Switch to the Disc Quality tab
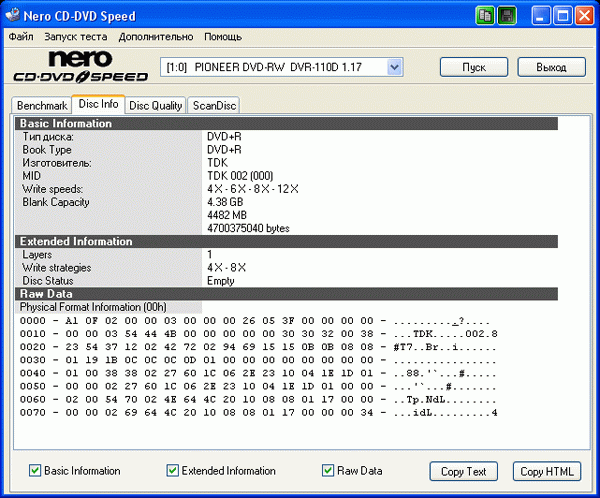This screenshot has height=498, width=600. click(155, 105)
